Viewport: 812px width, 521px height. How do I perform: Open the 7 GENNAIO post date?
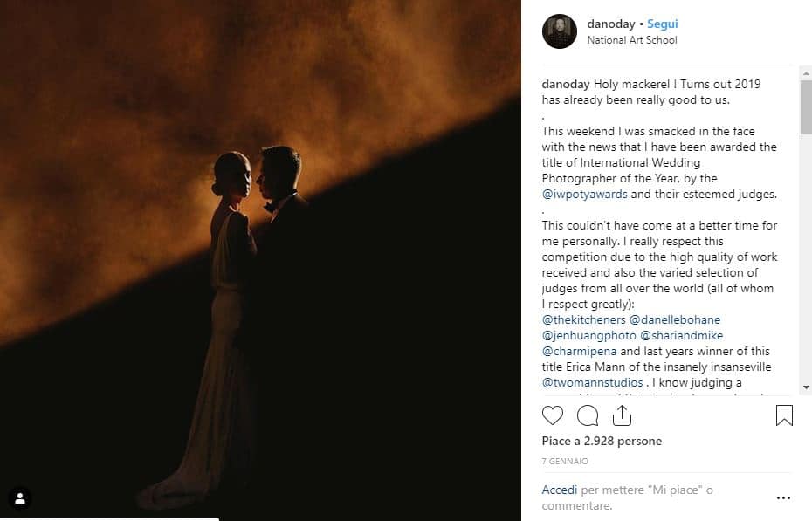click(x=565, y=461)
